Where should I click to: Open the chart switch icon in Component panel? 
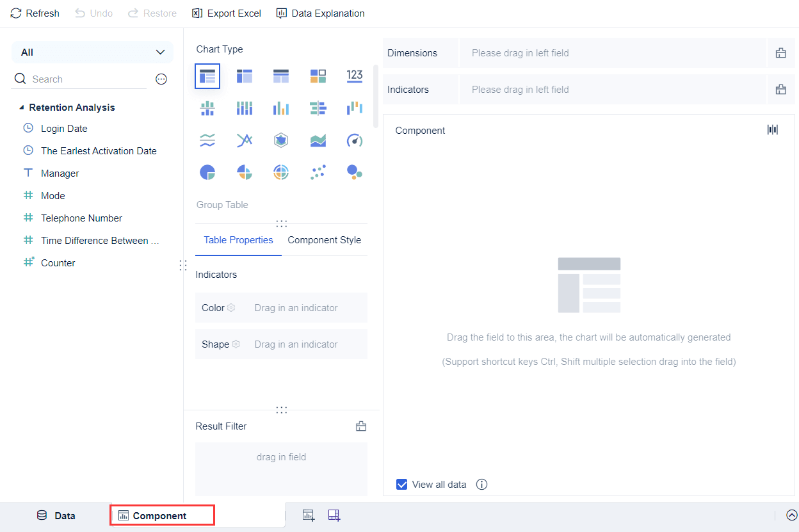(772, 129)
